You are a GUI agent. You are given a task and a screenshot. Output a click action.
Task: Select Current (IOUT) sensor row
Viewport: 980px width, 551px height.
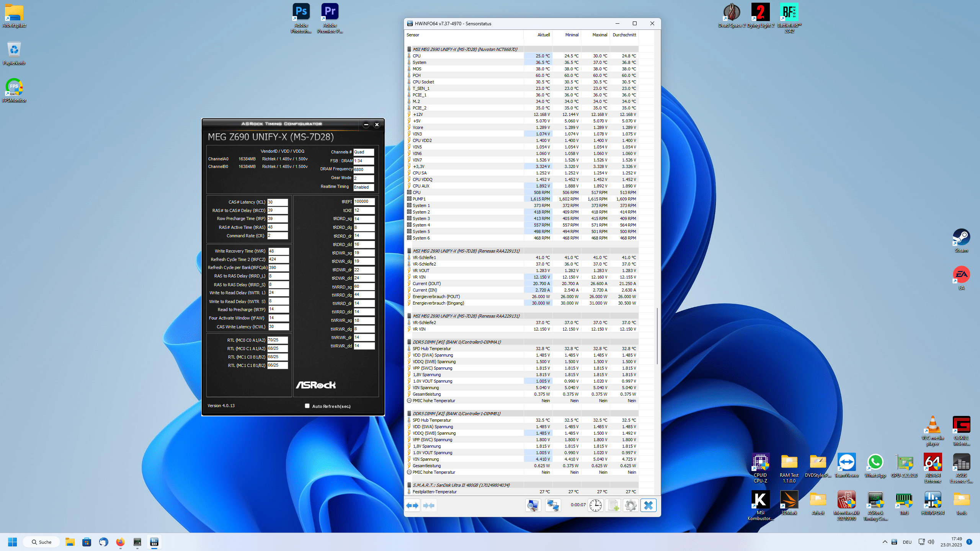click(522, 284)
